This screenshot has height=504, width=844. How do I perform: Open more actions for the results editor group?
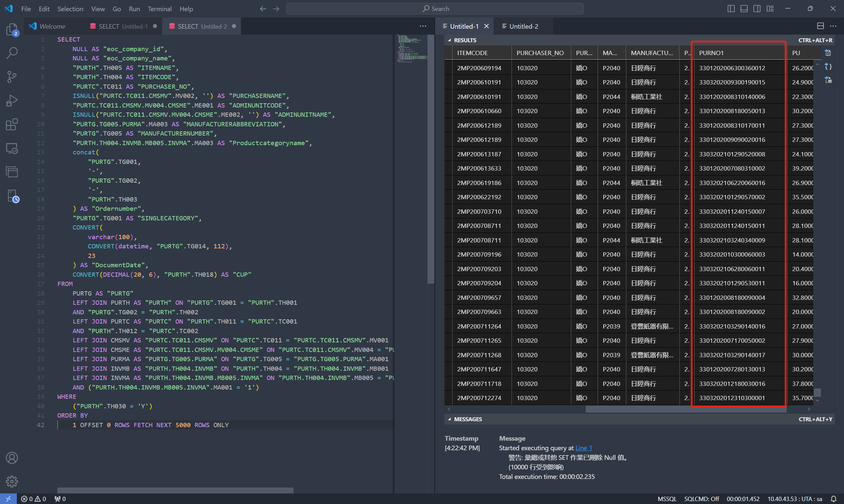click(x=833, y=26)
